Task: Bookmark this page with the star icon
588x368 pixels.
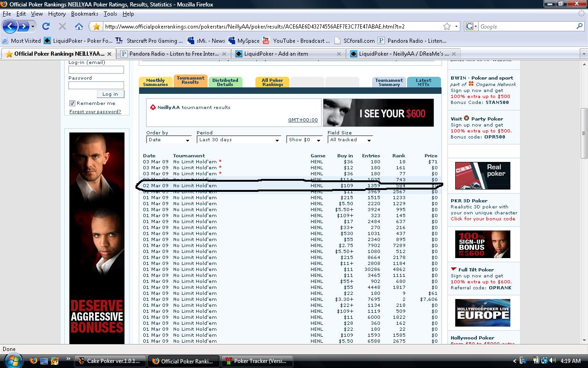Action: pyautogui.click(x=447, y=26)
